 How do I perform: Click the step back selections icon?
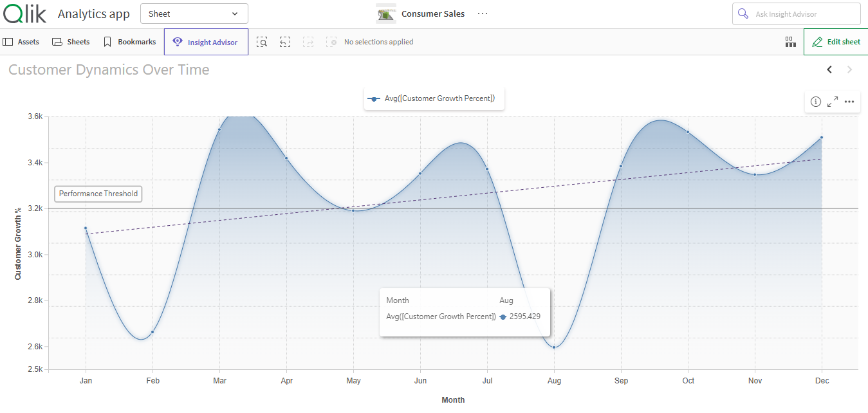(285, 41)
